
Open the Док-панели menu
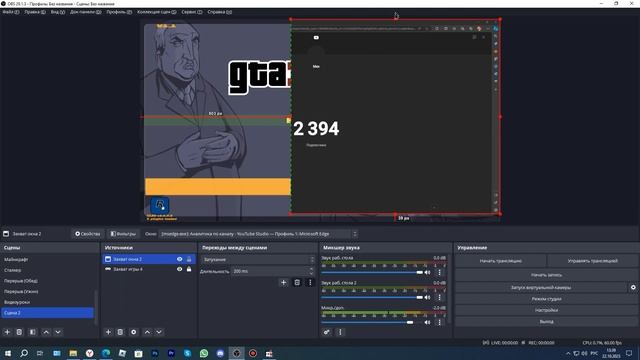pos(85,12)
